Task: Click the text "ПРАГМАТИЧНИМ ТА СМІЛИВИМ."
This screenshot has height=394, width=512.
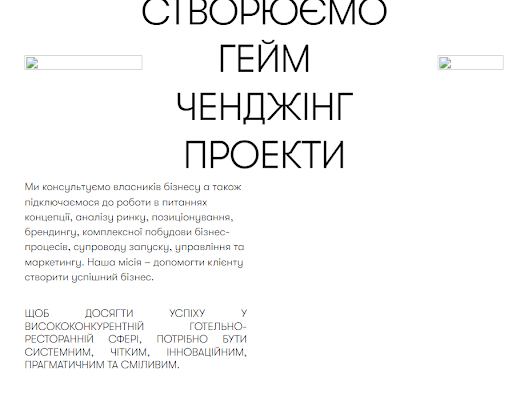Action: [x=102, y=365]
